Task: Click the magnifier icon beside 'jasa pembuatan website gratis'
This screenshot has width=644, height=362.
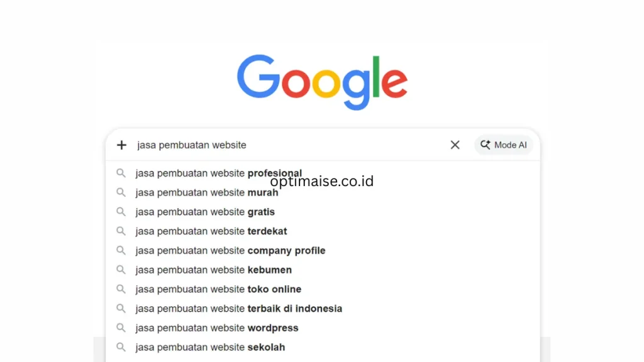Action: coord(121,212)
